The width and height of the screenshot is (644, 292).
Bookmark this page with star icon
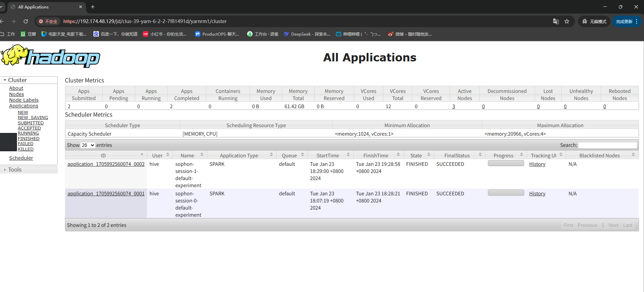[x=567, y=21]
